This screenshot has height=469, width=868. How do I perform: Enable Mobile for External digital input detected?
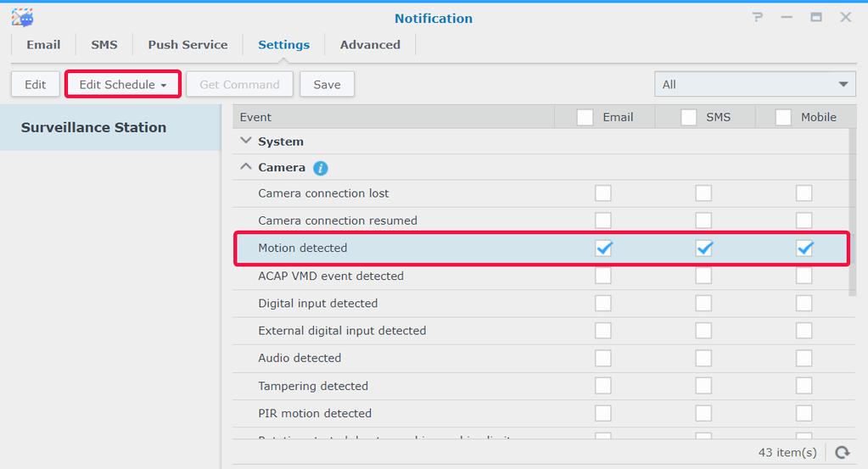pyautogui.click(x=804, y=330)
